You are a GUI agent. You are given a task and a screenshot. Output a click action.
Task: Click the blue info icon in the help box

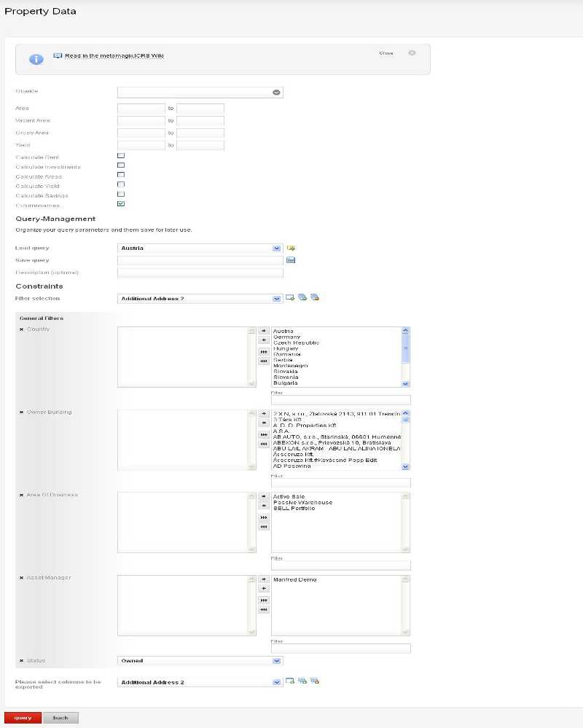point(36,60)
